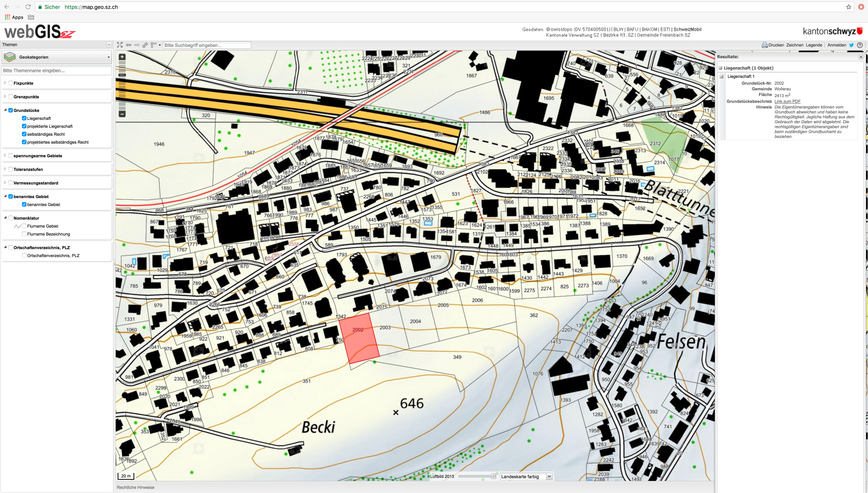The height and width of the screenshot is (493, 868).
Task: Click the full extent zoom icon
Action: [x=120, y=45]
